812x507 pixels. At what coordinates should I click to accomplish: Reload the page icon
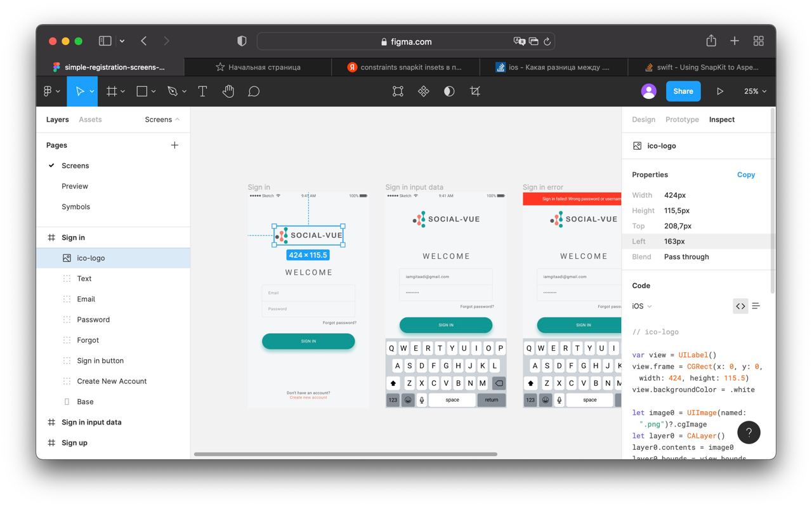click(547, 41)
